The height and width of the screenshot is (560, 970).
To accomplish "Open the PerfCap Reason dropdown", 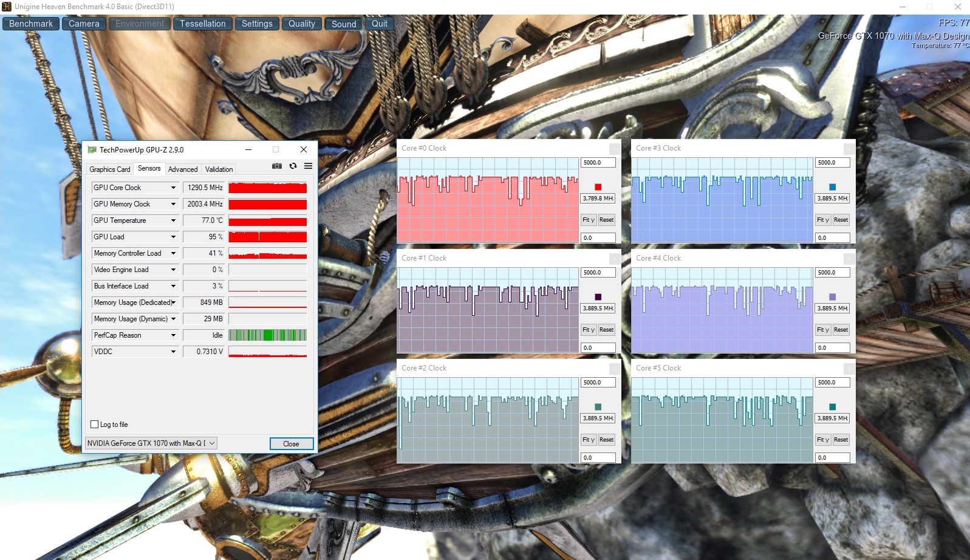I will (173, 335).
